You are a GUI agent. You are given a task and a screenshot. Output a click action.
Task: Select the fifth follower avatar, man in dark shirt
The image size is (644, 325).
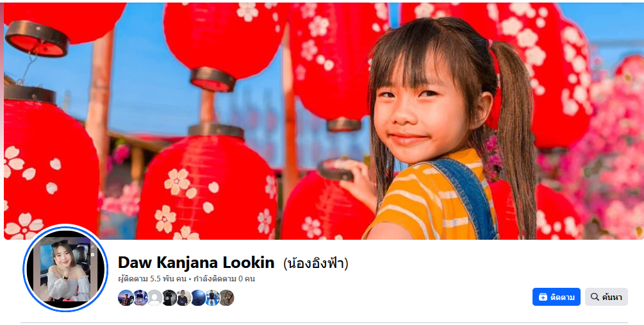(183, 297)
